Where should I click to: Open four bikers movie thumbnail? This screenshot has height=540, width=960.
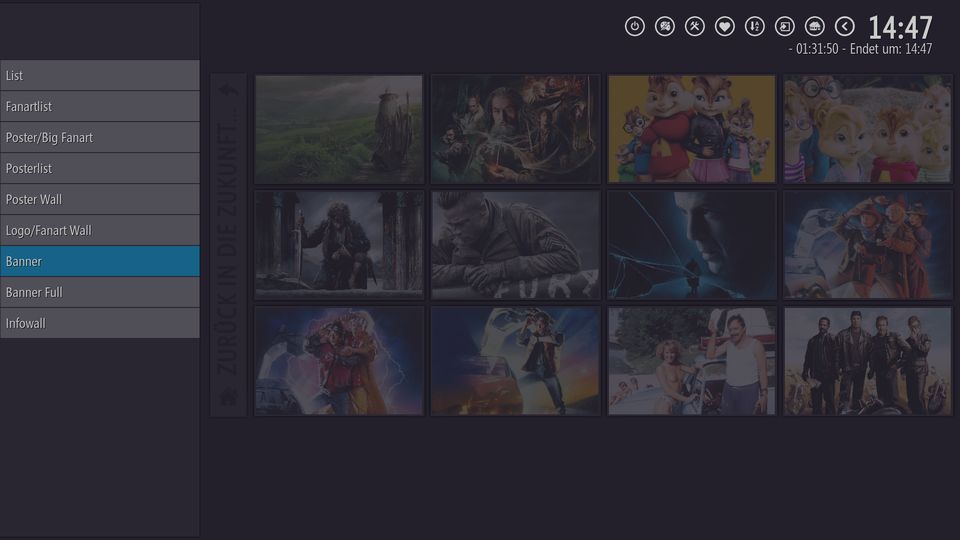[x=868, y=361]
